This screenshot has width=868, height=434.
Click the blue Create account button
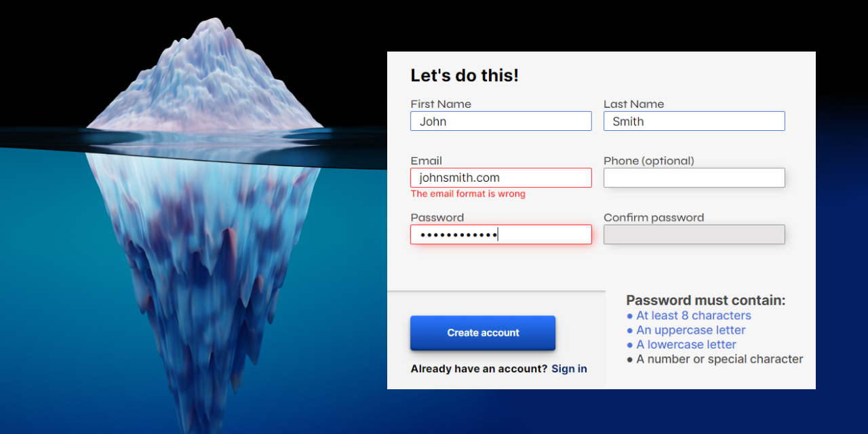[483, 333]
